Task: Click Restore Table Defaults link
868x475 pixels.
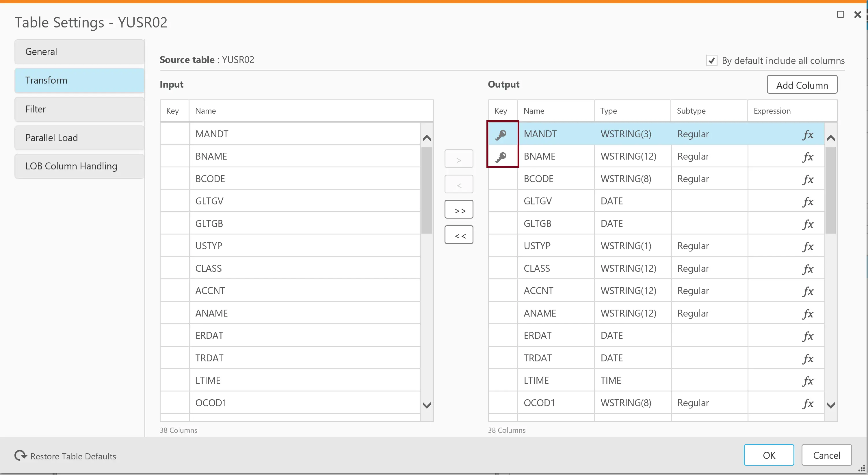Action: coord(73,456)
